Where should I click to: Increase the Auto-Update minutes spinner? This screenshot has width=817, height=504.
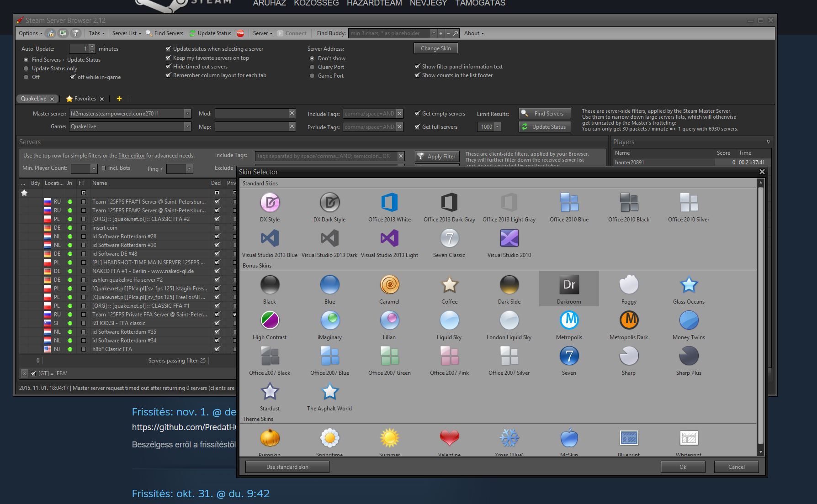click(x=92, y=47)
